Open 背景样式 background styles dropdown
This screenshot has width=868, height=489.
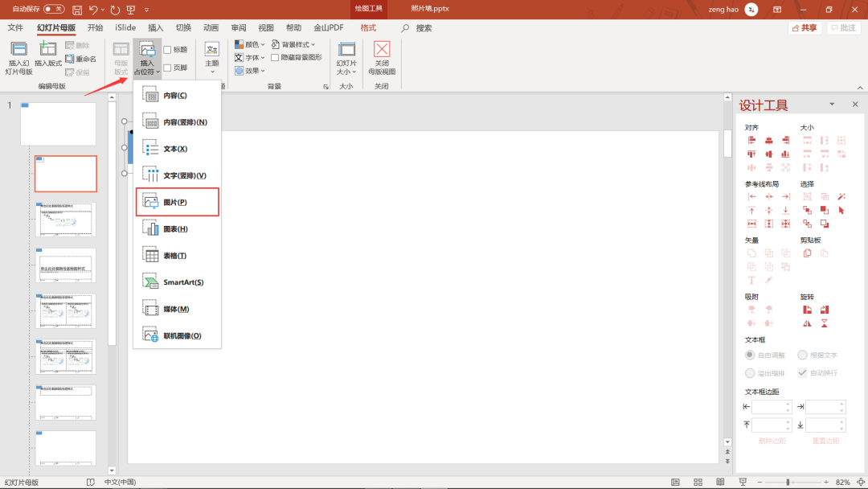click(x=293, y=44)
